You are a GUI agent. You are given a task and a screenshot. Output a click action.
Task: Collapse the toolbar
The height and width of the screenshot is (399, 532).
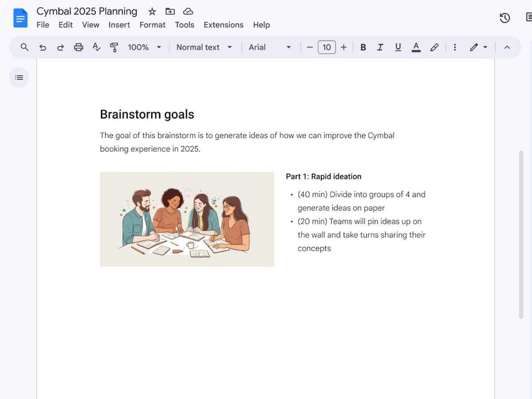pos(507,47)
